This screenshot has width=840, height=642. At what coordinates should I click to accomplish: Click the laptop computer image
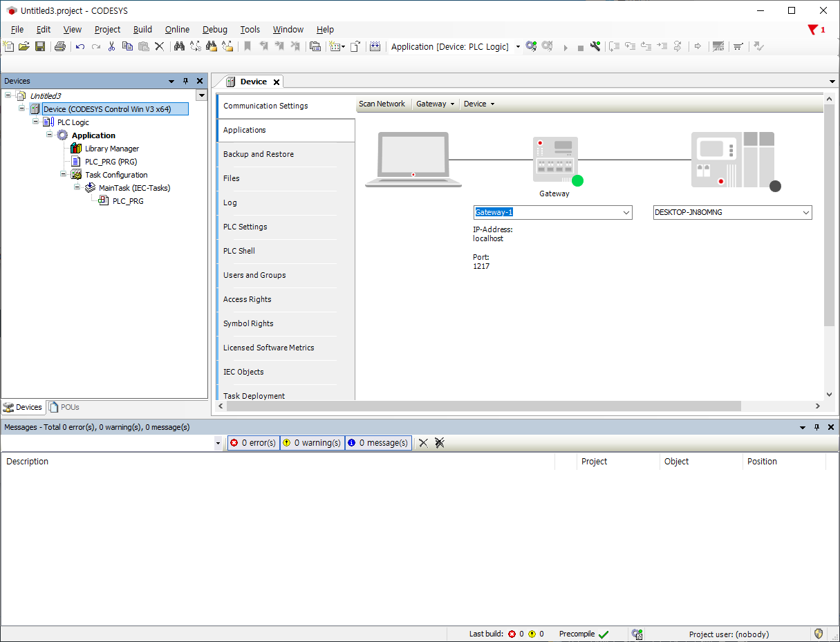413,160
